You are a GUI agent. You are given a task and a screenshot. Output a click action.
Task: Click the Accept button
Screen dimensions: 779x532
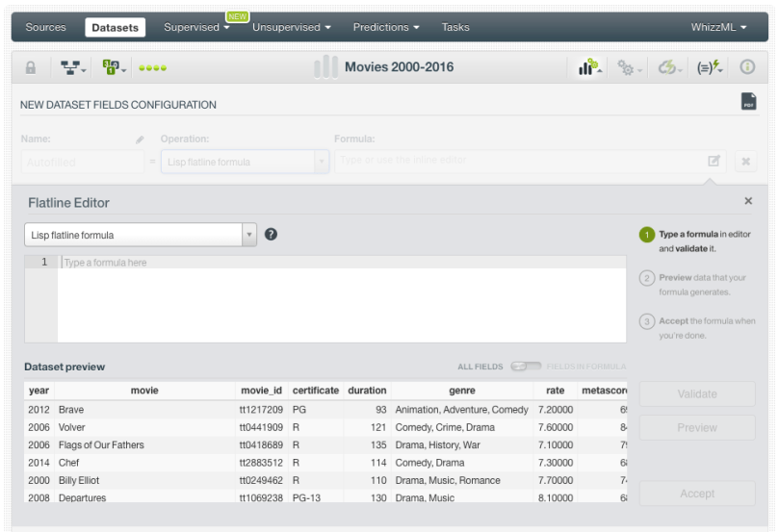697,494
